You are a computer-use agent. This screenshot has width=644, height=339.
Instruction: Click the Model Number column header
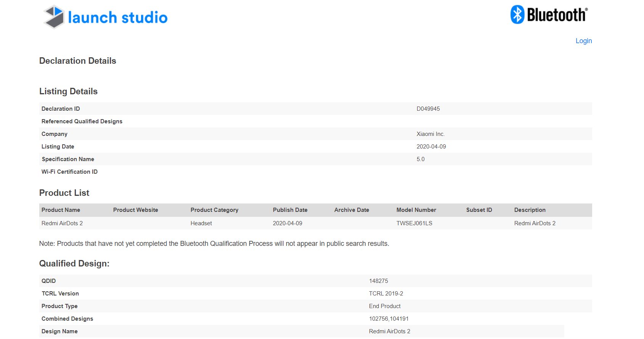(416, 210)
